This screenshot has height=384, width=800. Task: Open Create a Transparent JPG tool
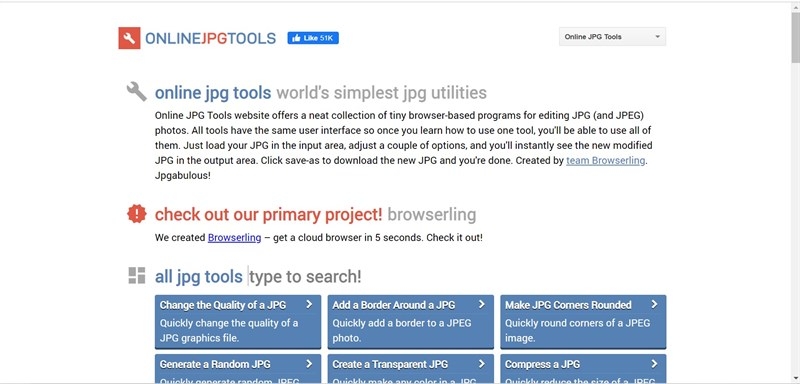click(411, 369)
